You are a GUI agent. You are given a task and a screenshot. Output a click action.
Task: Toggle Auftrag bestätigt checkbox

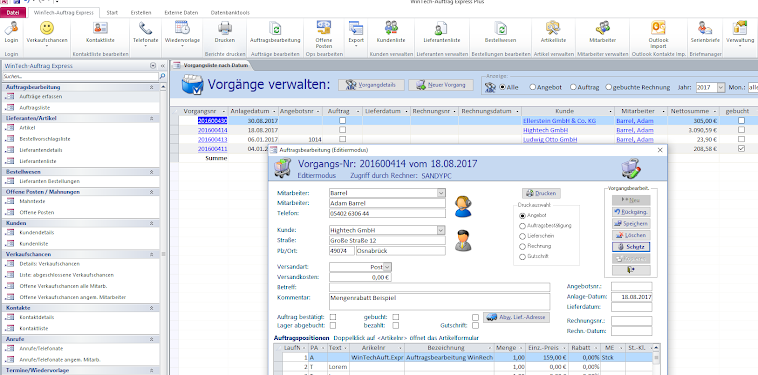[x=333, y=317]
